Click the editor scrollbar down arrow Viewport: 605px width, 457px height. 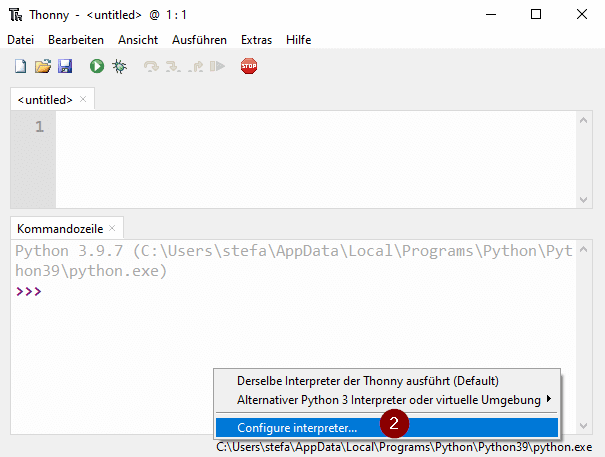pos(583,200)
